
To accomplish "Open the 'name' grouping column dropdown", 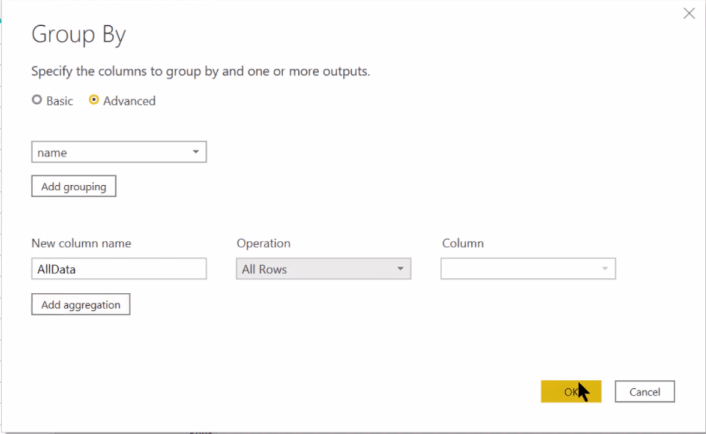I will pos(119,152).
